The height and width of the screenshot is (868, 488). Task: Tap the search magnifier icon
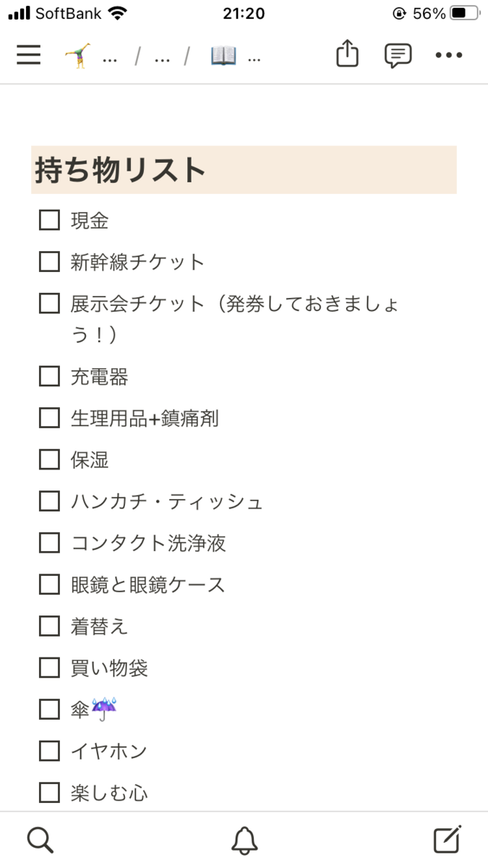point(40,840)
